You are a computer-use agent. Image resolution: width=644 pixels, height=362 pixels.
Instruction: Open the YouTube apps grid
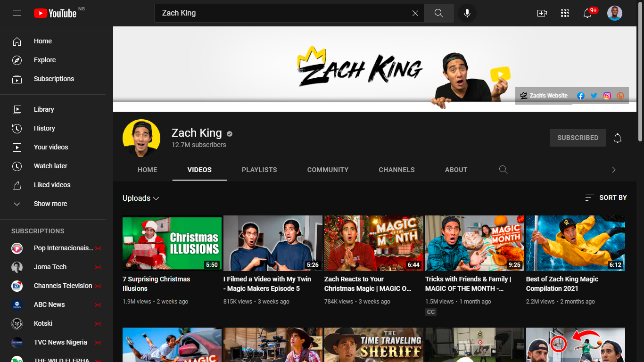point(565,13)
